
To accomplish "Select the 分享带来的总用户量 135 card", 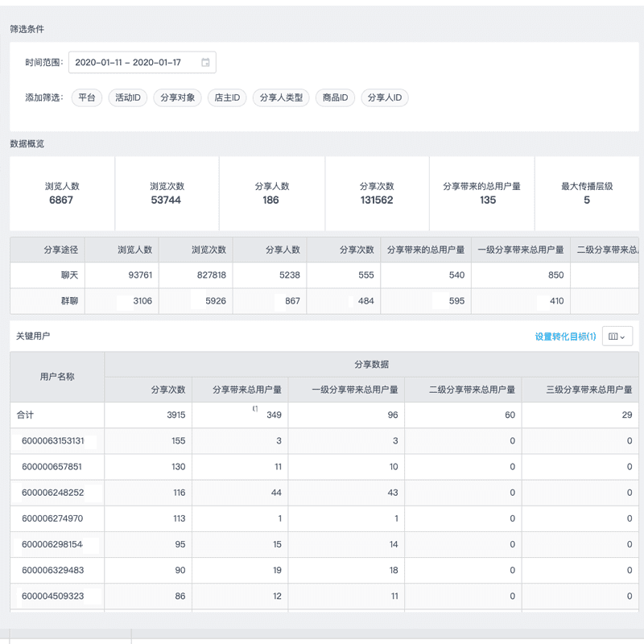I will (x=481, y=193).
